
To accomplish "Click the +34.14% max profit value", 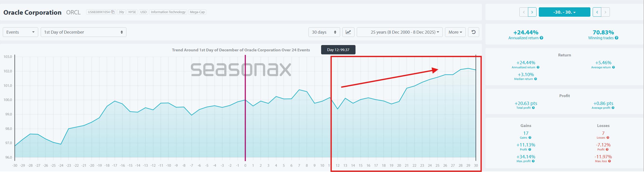I will tap(526, 157).
